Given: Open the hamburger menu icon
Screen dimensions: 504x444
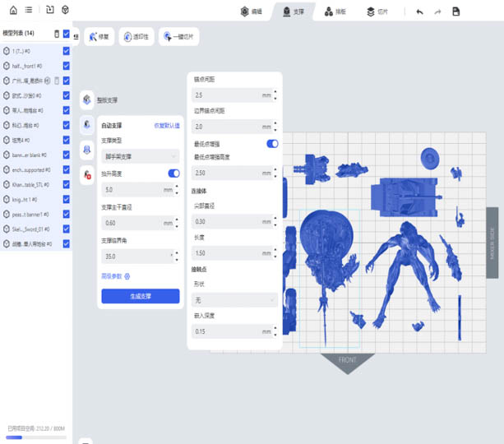Looking at the screenshot, I should (x=29, y=10).
